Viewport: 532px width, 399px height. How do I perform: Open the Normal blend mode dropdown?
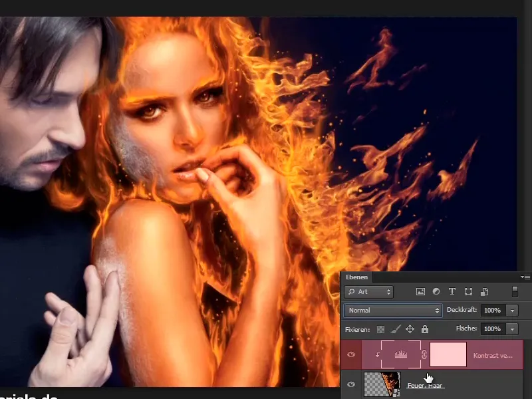click(393, 311)
